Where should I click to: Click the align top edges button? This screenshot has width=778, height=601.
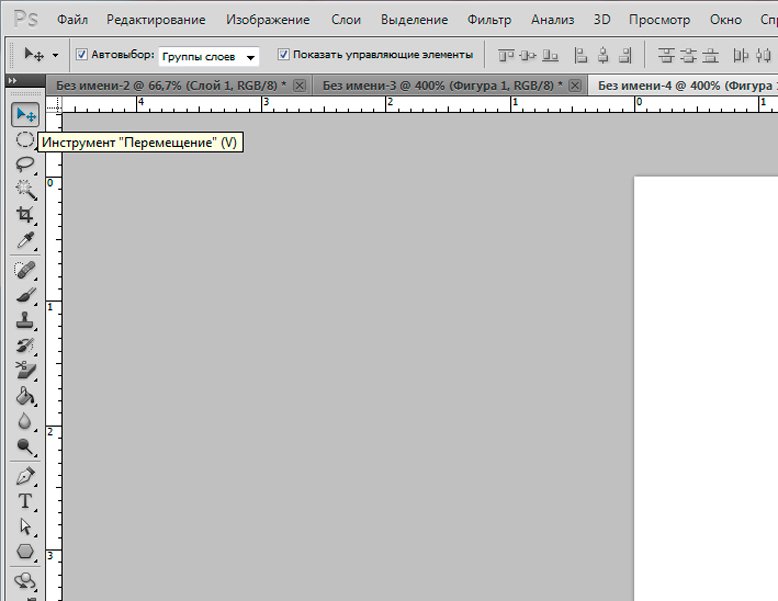[506, 56]
